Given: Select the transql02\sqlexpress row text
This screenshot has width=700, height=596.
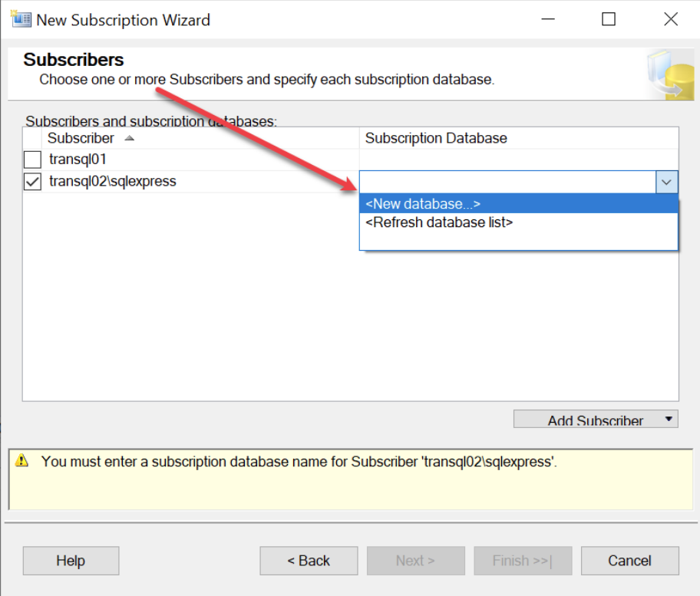Looking at the screenshot, I should [x=113, y=181].
